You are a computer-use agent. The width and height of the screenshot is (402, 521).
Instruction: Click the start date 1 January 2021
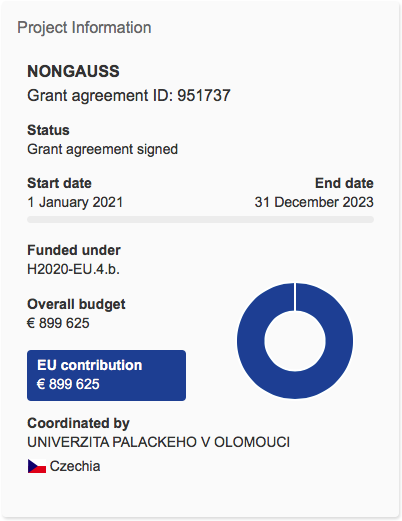[75, 202]
